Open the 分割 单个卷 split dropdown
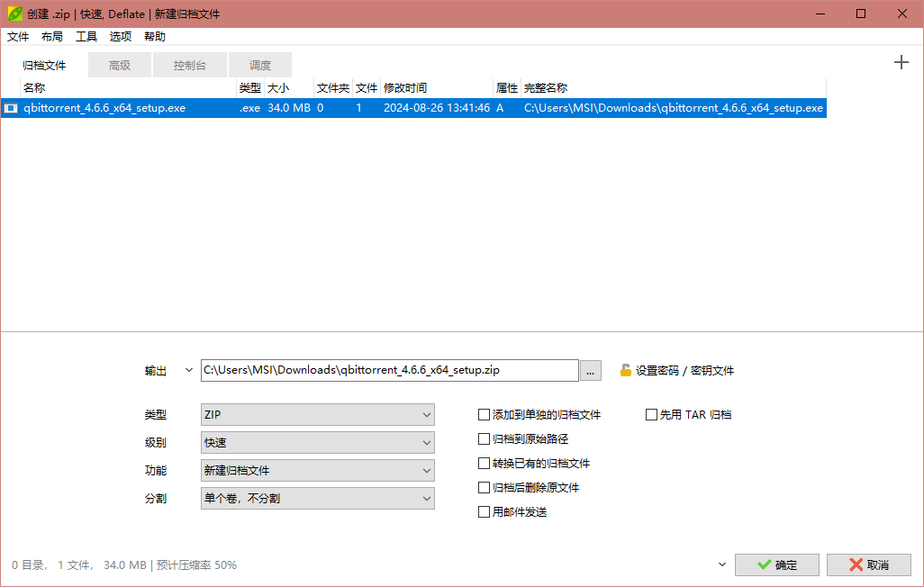 [x=318, y=498]
